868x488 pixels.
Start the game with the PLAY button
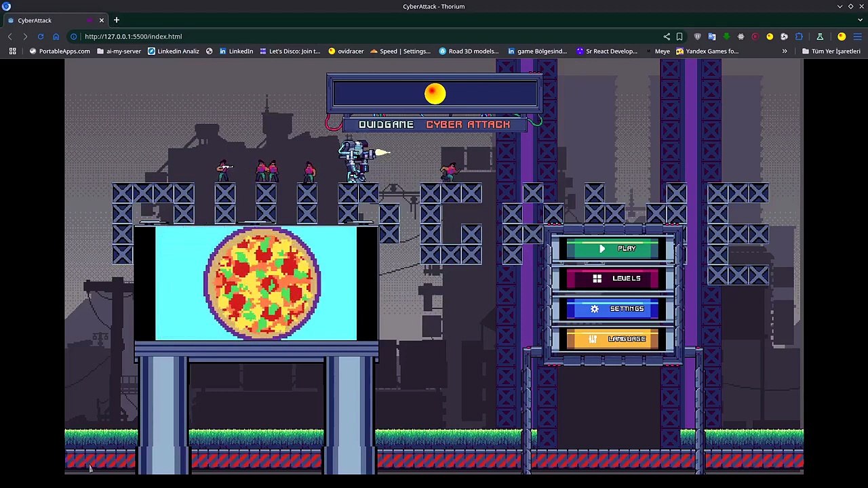coord(612,249)
